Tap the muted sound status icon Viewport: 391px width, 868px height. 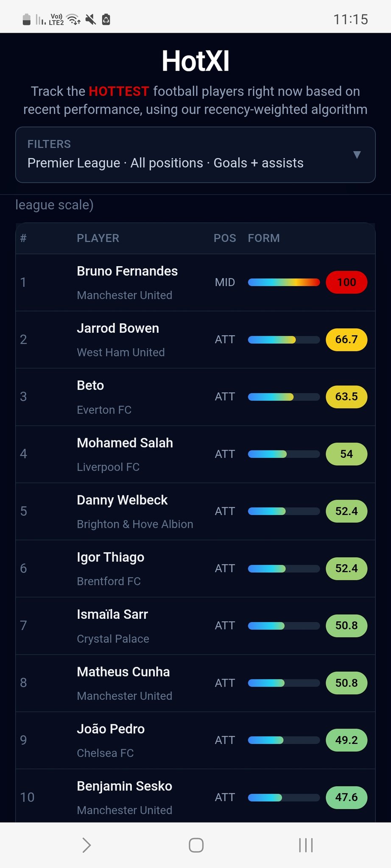pyautogui.click(x=90, y=19)
